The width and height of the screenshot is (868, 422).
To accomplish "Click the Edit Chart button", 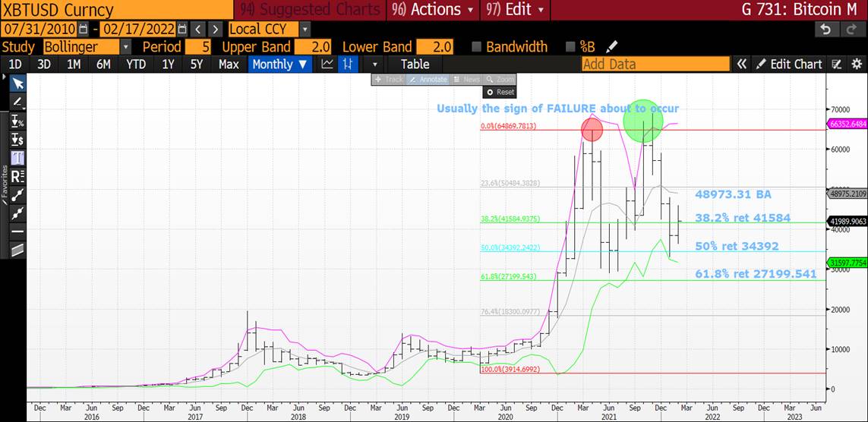I will point(789,65).
